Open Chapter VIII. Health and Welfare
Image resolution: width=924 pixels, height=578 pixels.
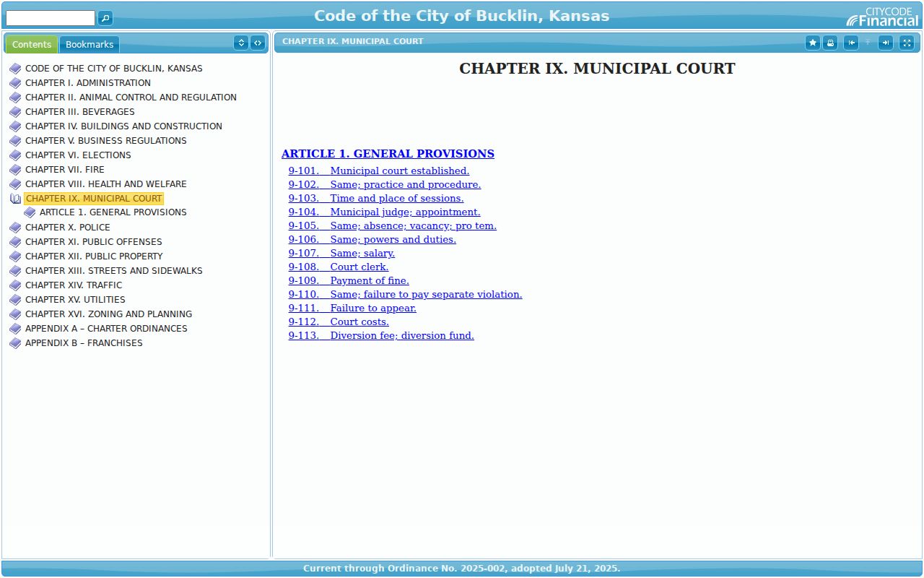(x=106, y=184)
